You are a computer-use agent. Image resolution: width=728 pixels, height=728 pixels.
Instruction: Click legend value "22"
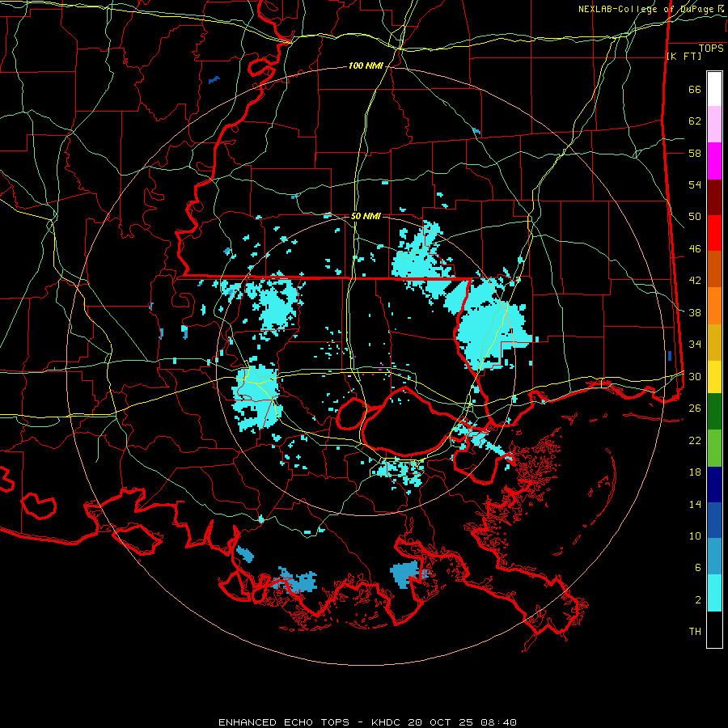click(x=695, y=441)
